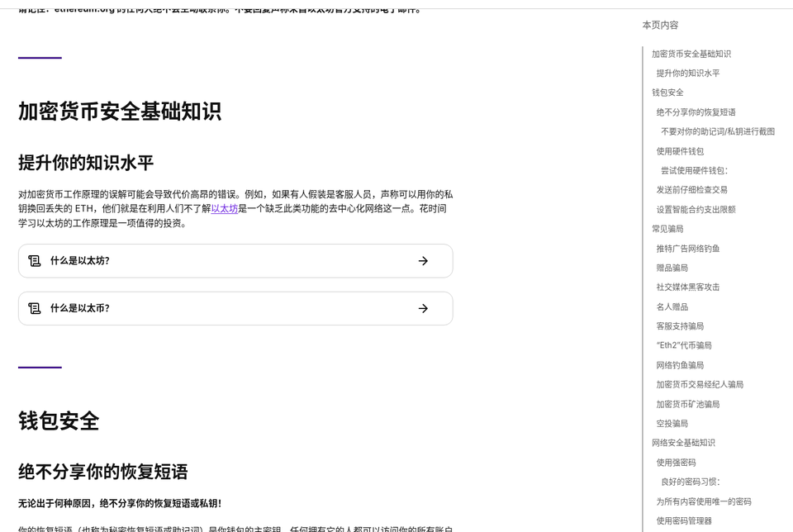Click 不要对你的助记词/私钥进行截图 sidebar entry

click(718, 131)
